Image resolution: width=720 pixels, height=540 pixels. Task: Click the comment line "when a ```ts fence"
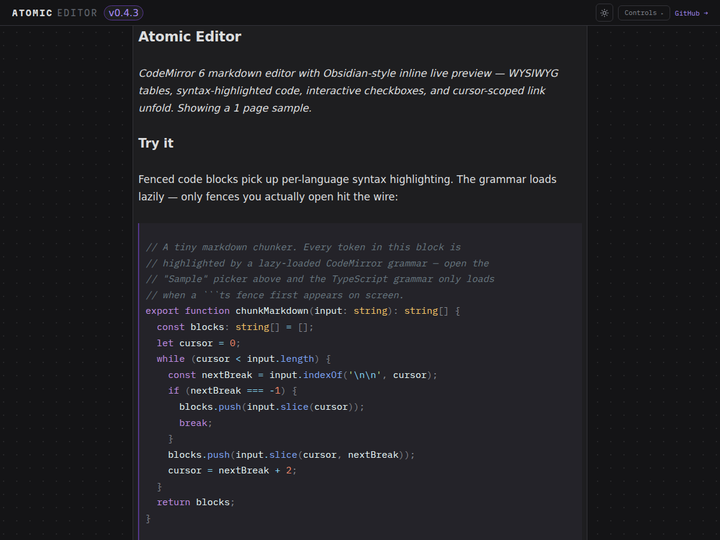pyautogui.click(x=275, y=295)
